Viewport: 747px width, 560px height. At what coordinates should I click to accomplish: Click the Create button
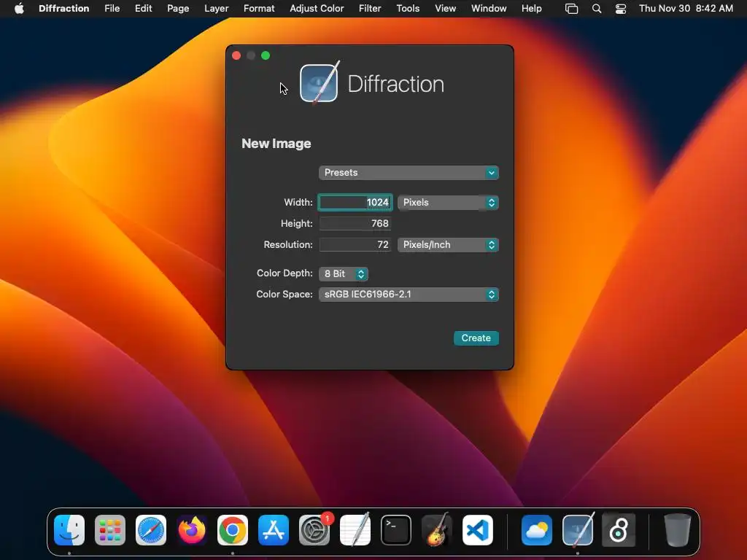[476, 338]
